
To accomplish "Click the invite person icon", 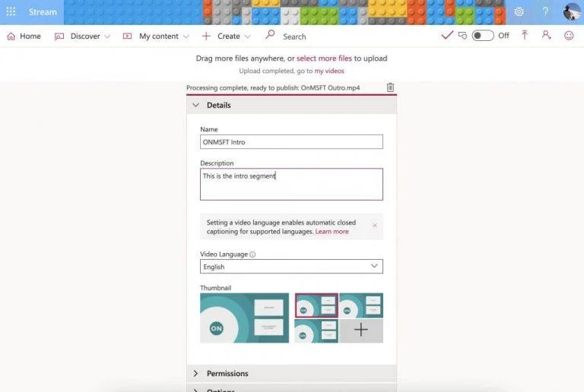I will (x=546, y=36).
